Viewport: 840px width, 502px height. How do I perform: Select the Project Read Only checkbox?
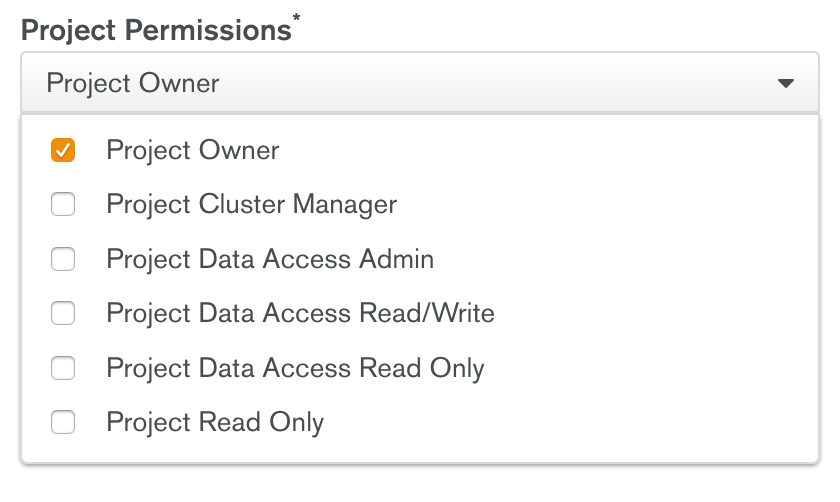[x=63, y=422]
